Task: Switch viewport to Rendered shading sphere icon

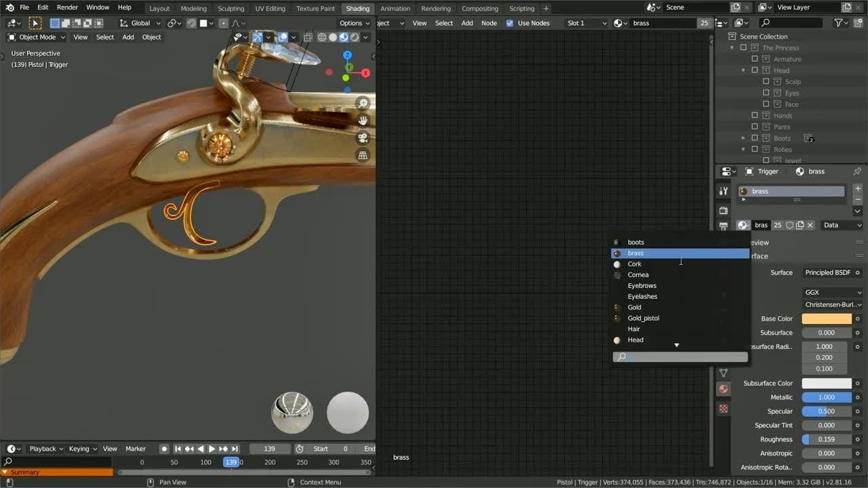Action: point(355,37)
